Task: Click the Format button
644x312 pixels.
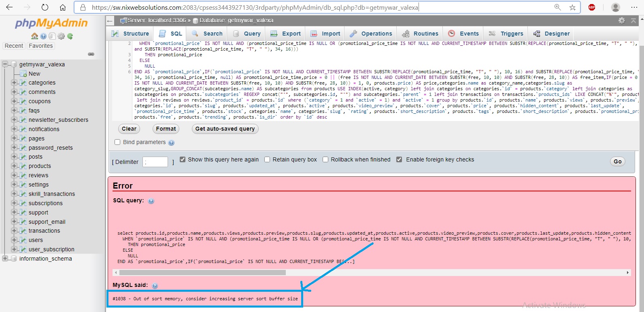Action: click(166, 129)
